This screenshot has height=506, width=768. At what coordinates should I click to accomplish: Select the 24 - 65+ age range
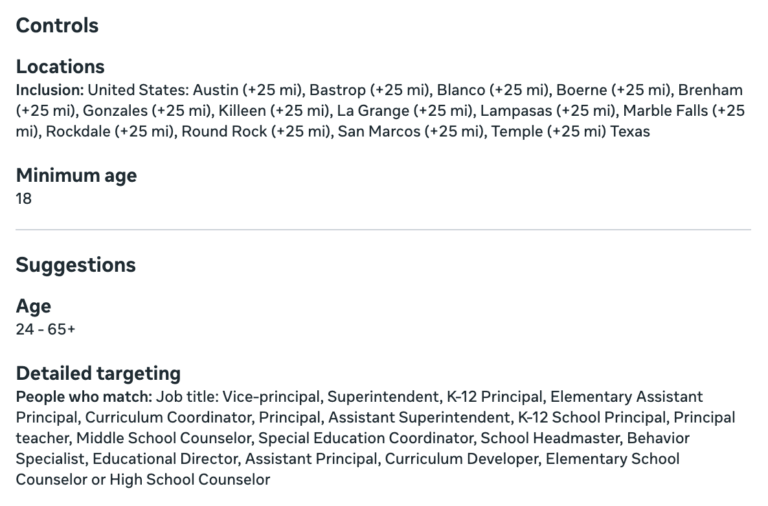tap(46, 330)
